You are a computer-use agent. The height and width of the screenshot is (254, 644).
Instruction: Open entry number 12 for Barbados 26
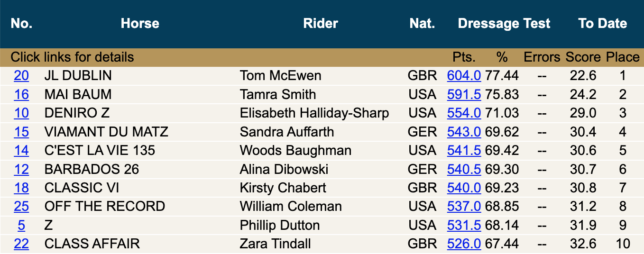(21, 169)
